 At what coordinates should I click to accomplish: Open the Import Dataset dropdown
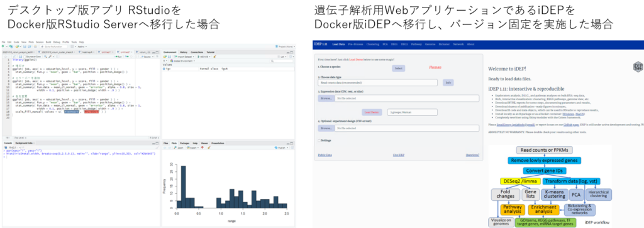coord(184,57)
